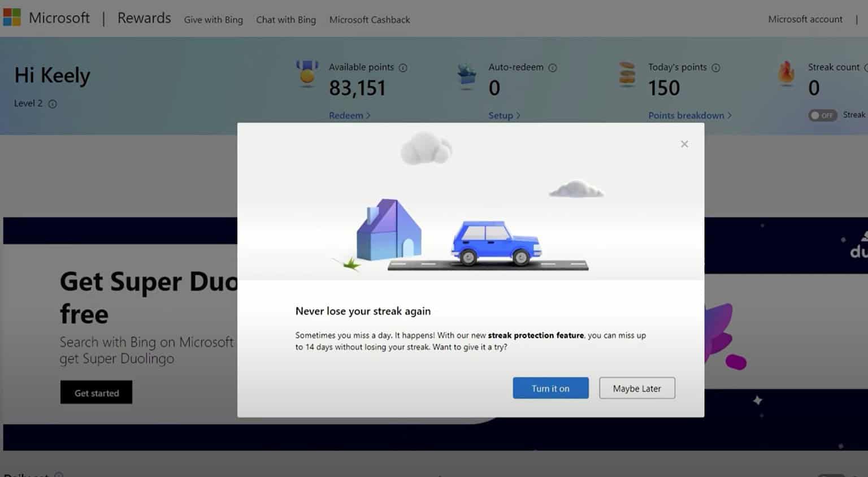This screenshot has height=477, width=868.
Task: Open the Microsoft Cashback menu item
Action: [369, 20]
